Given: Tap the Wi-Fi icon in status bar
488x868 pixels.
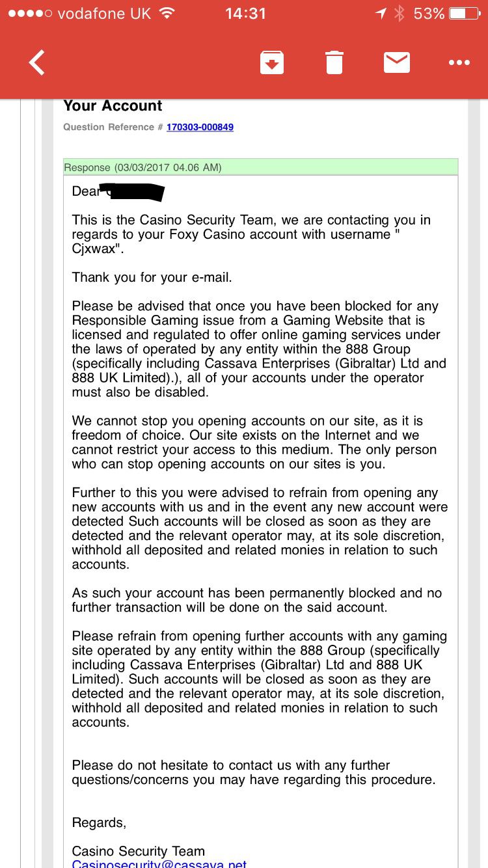Looking at the screenshot, I should pos(167,14).
